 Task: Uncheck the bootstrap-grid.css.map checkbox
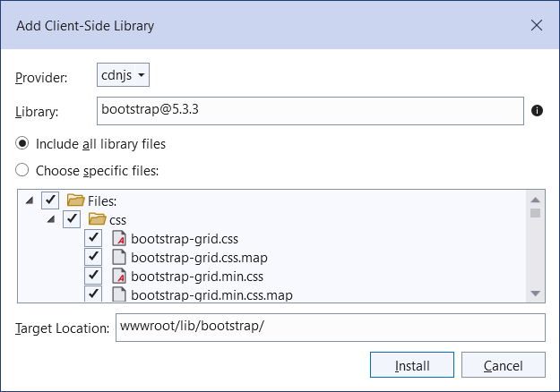point(93,257)
